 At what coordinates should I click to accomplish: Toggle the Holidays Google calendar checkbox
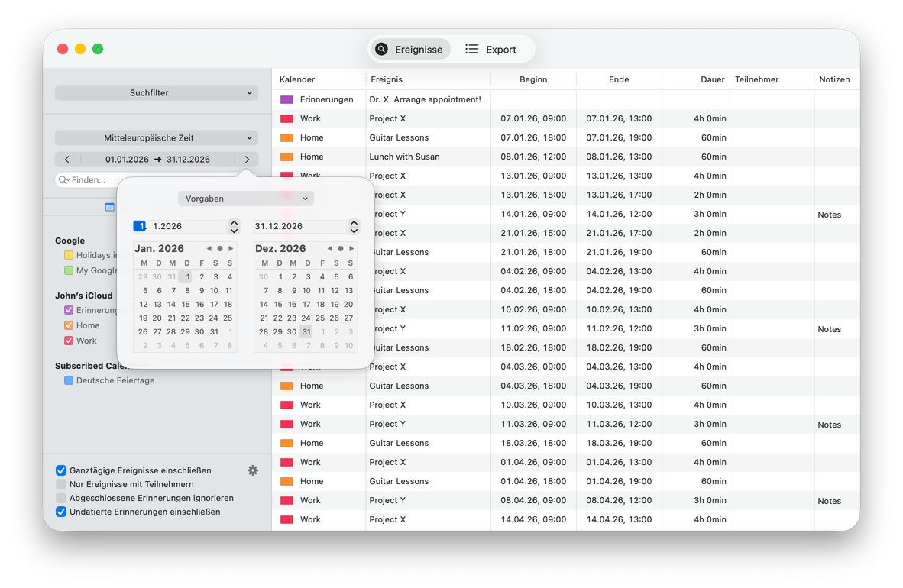(x=69, y=255)
